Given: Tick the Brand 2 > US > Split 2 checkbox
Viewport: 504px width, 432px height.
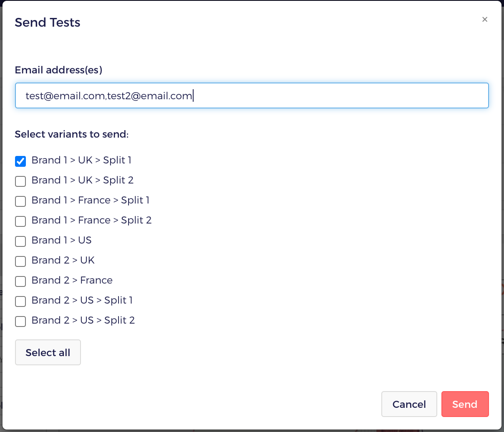Looking at the screenshot, I should pyautogui.click(x=20, y=321).
